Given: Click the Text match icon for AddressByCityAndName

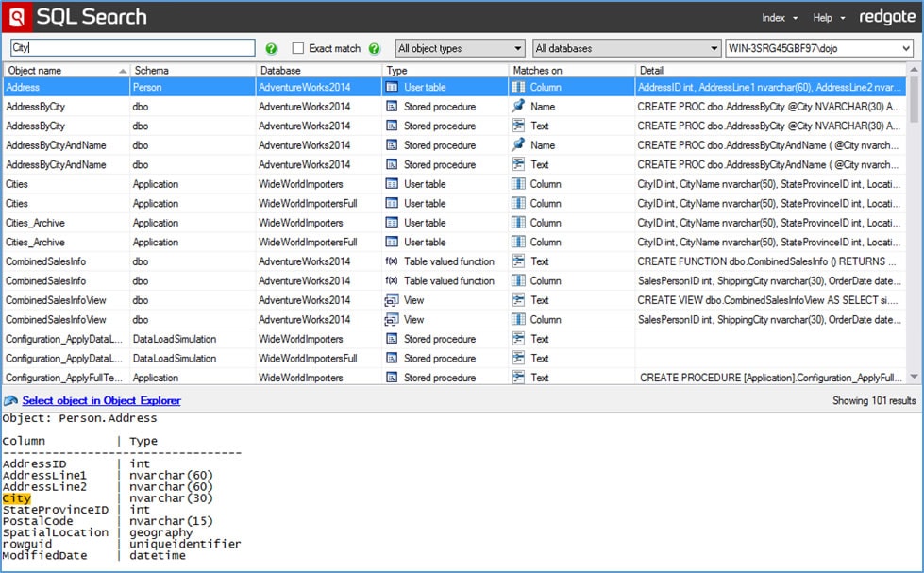Looking at the screenshot, I should click(518, 164).
